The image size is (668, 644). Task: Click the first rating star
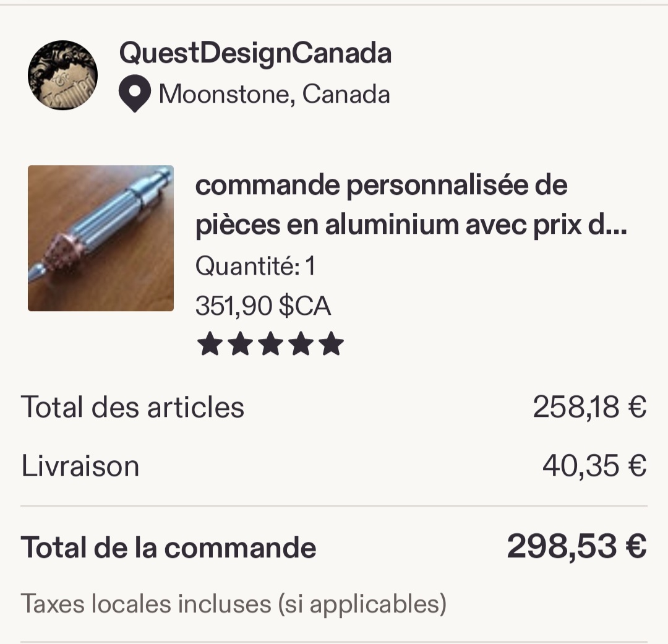(x=209, y=344)
